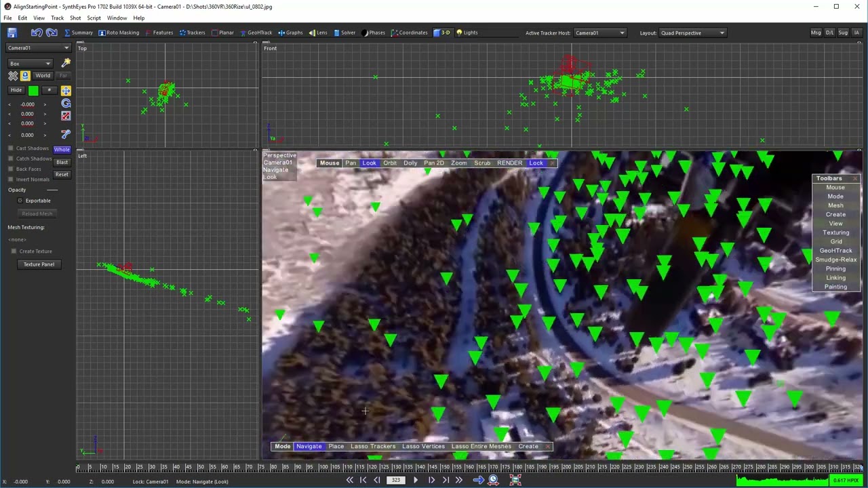Click the Msg button
This screenshot has height=488, width=868.
(x=816, y=33)
